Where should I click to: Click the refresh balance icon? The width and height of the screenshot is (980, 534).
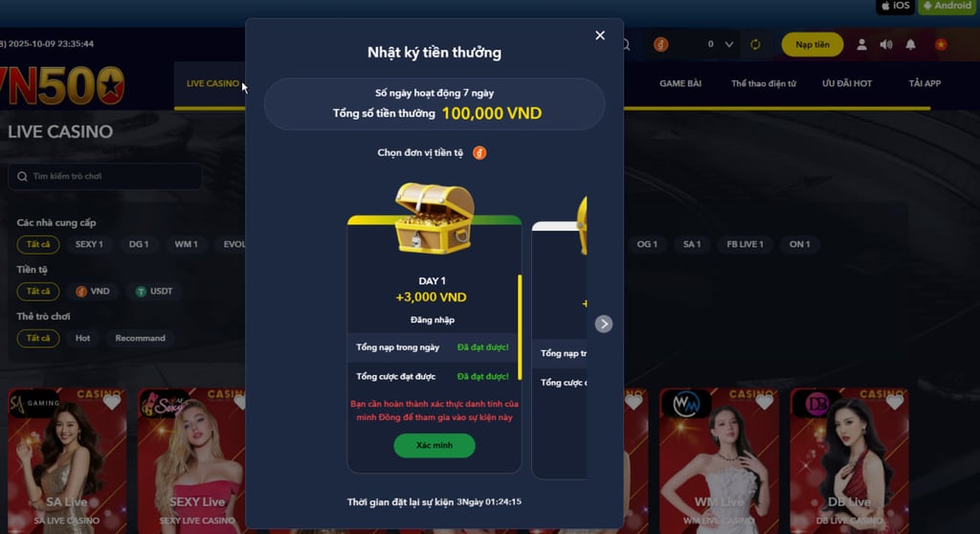755,44
